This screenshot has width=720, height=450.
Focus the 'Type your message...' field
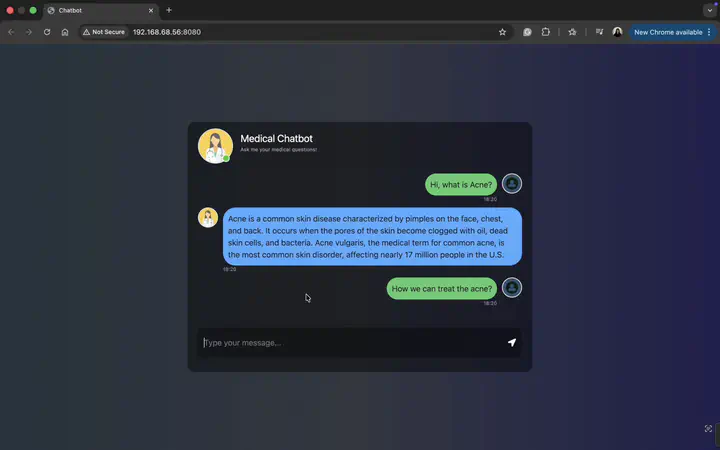point(354,343)
